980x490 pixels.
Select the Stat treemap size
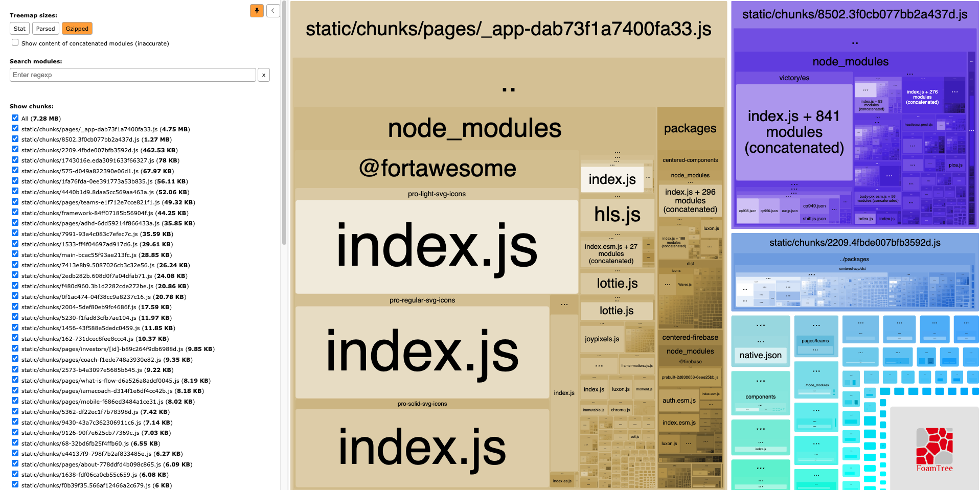coord(19,29)
